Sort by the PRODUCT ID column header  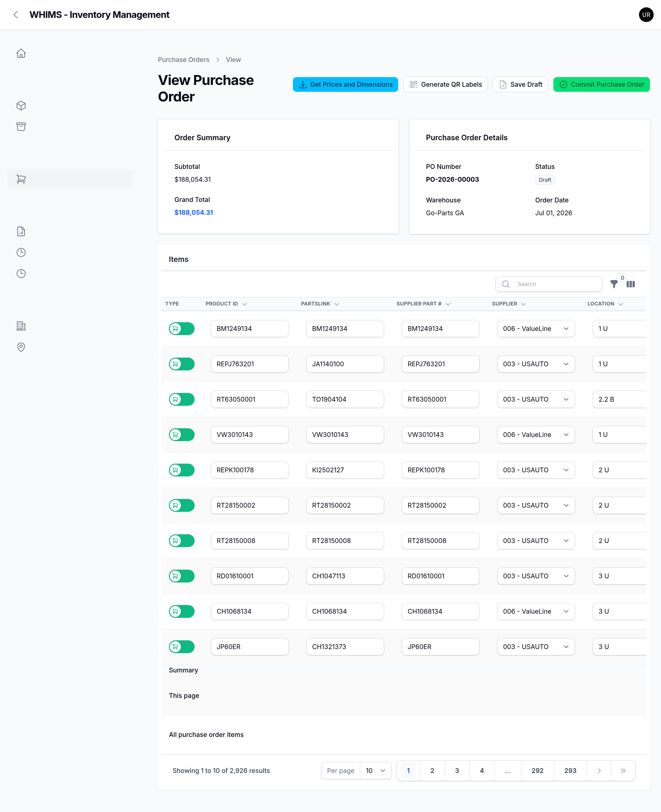point(226,304)
